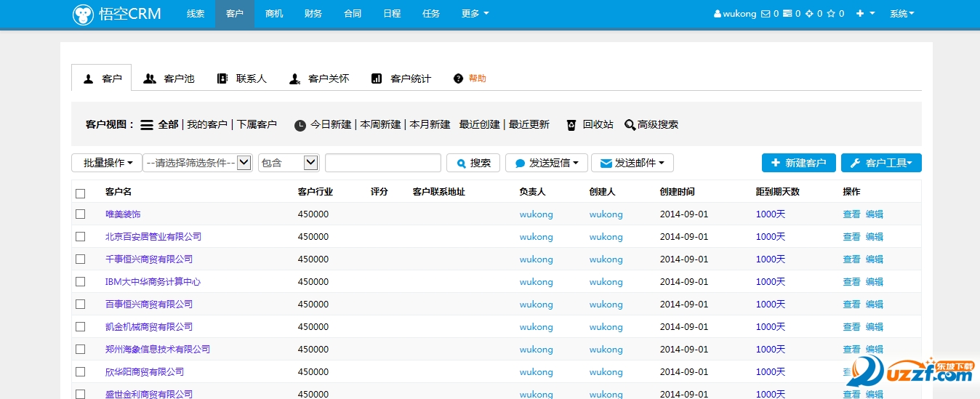Select checkbox for IBM大中华商务计算中心
The width and height of the screenshot is (980, 399).
tap(81, 282)
